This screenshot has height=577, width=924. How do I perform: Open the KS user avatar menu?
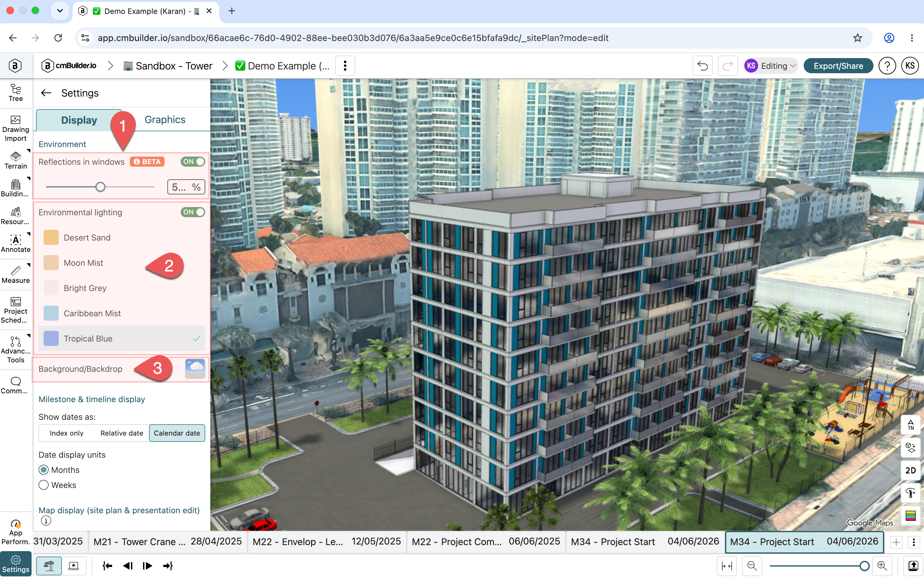point(910,66)
